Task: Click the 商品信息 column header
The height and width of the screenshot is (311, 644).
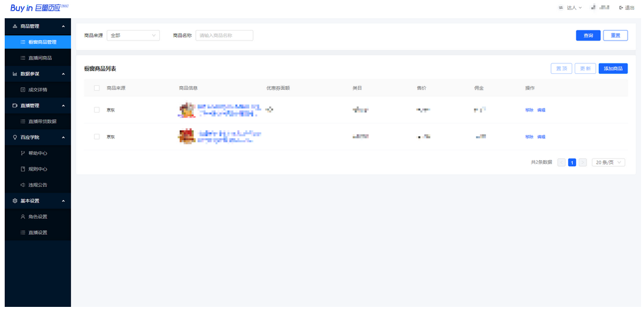Action: click(188, 88)
